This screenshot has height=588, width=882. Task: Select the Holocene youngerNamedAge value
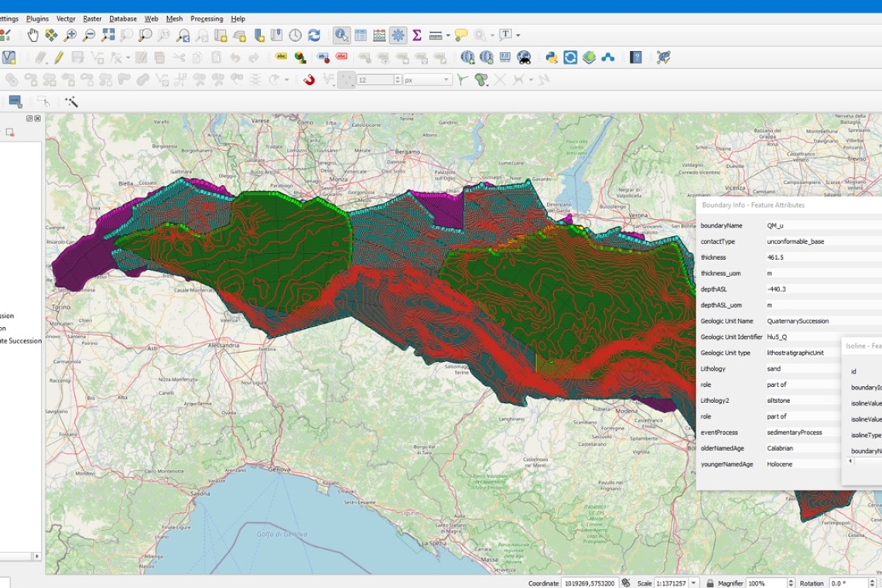coord(779,464)
